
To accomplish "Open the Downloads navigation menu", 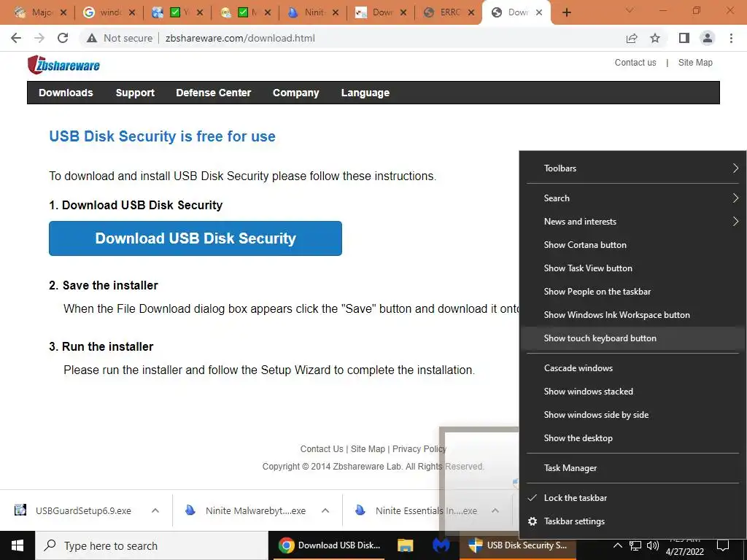I will pos(66,93).
